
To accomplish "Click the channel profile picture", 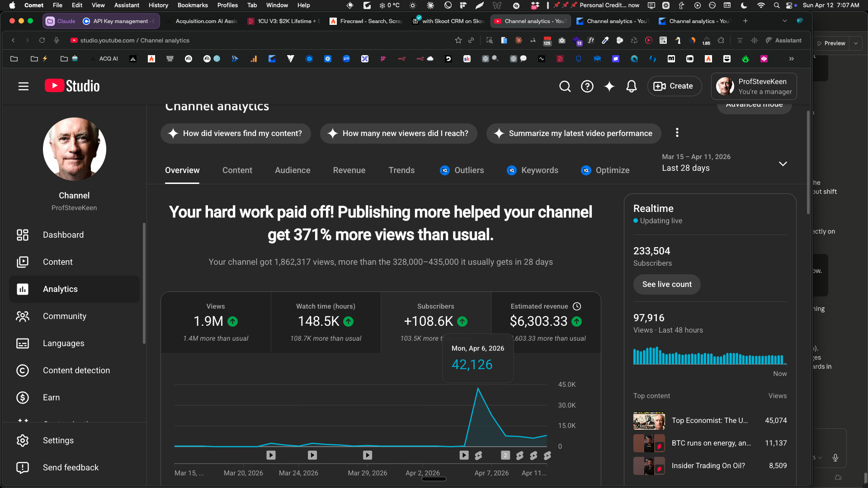I will point(75,149).
